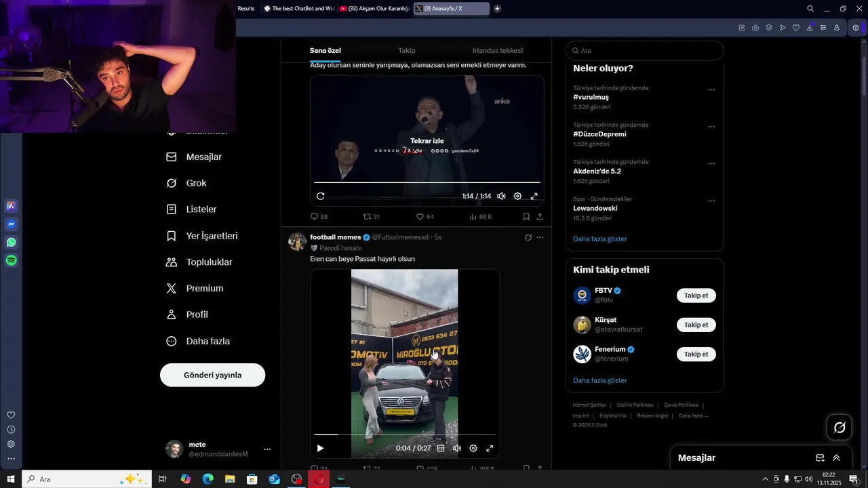Replay the first video with the reload icon

point(321,196)
